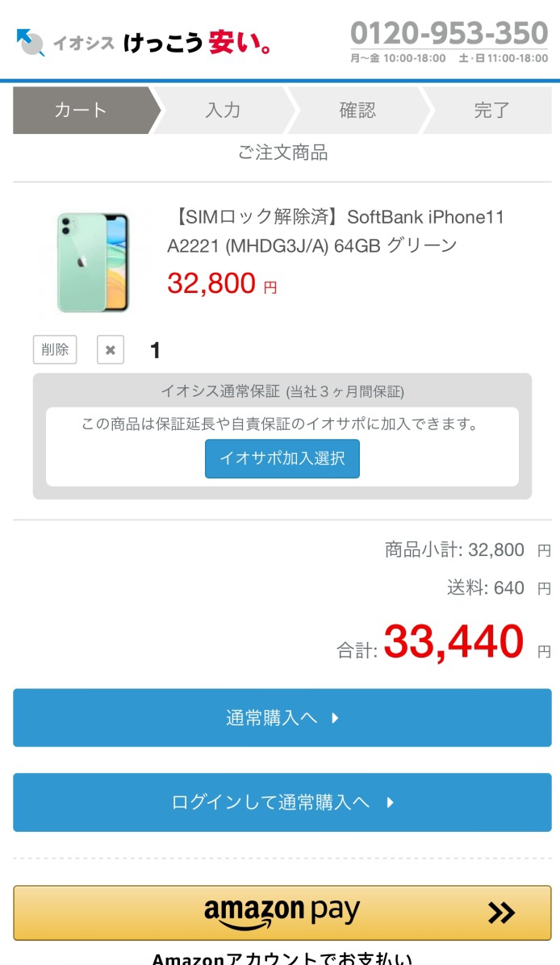560x965 pixels.
Task: Open the イオサポ加入選択 warranty selection
Action: 282,458
